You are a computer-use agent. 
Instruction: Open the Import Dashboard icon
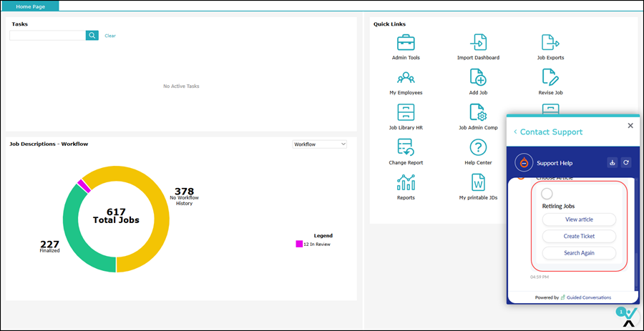(x=478, y=42)
